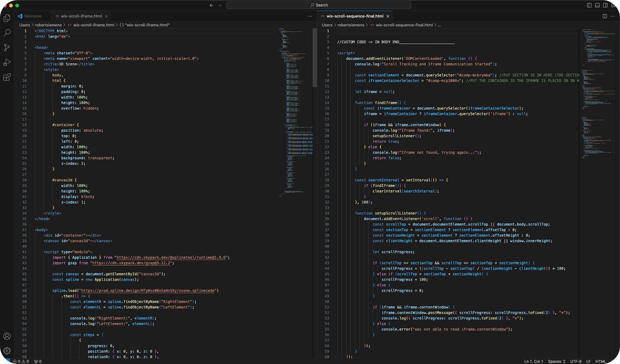Open the HTML language mode selector
Viewport: 620px width, 364px height.
[601, 361]
